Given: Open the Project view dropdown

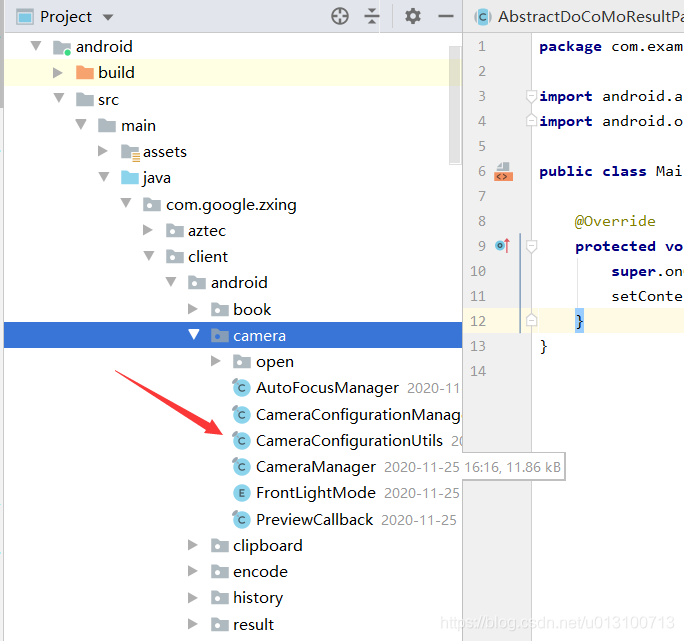Looking at the screenshot, I should (108, 17).
